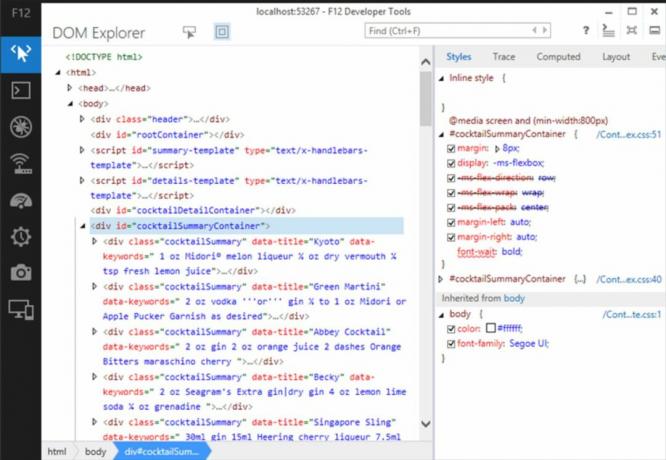
Task: Switch to the Trace tab
Action: (x=504, y=56)
